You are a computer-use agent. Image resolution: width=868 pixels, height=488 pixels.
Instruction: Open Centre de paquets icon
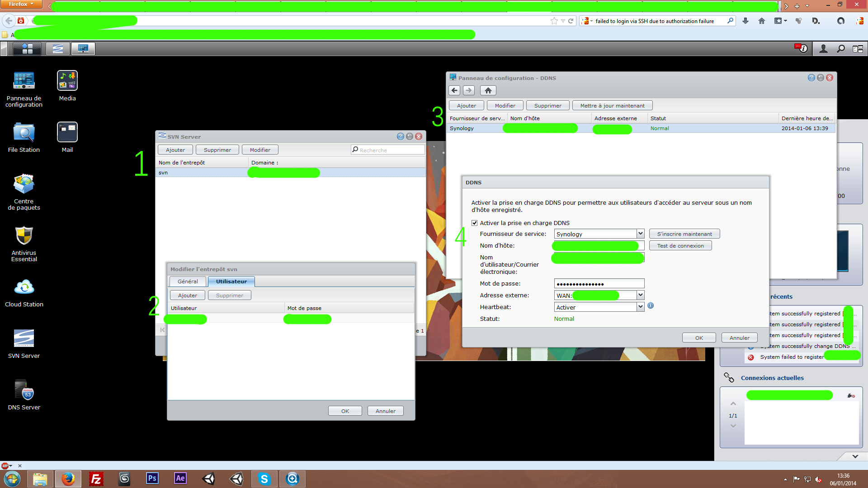24,192
